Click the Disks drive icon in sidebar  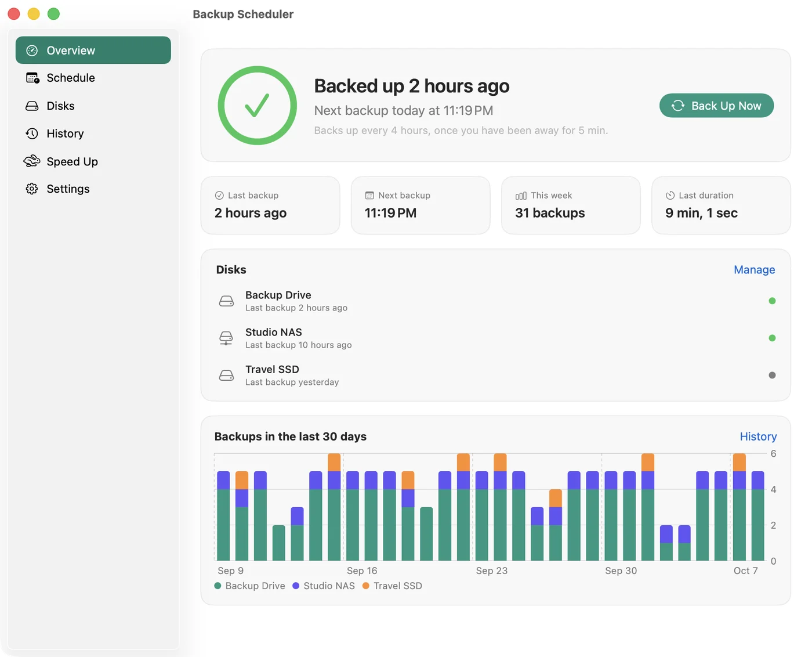pos(32,106)
